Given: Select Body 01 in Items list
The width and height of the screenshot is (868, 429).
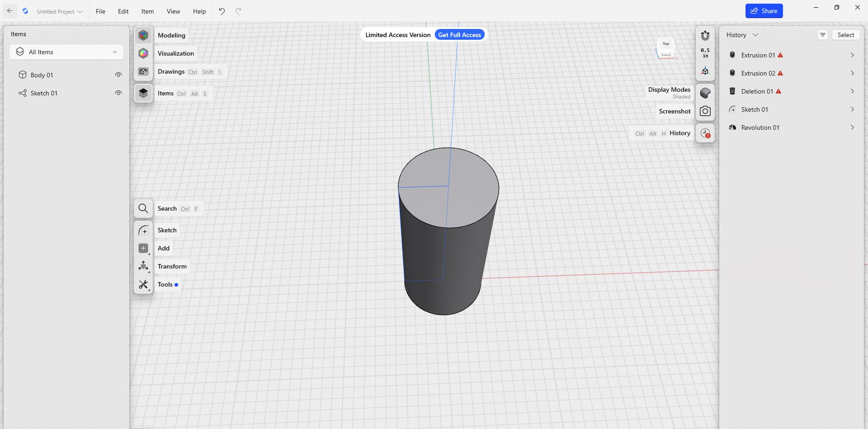Looking at the screenshot, I should (x=42, y=75).
